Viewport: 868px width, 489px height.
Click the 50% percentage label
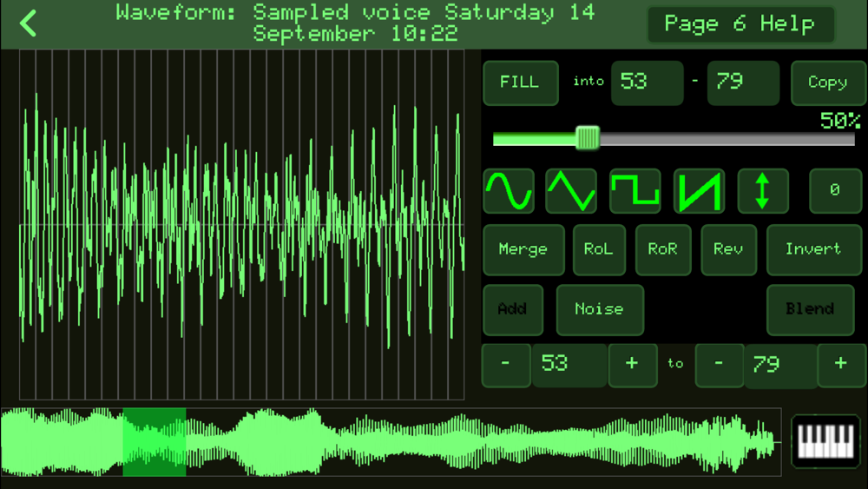point(840,121)
